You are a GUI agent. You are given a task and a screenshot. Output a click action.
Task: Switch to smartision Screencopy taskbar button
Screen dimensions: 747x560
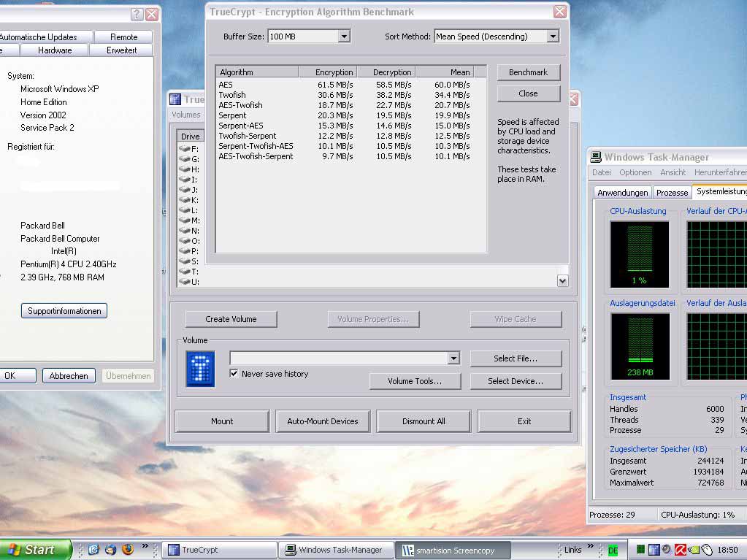pyautogui.click(x=453, y=550)
